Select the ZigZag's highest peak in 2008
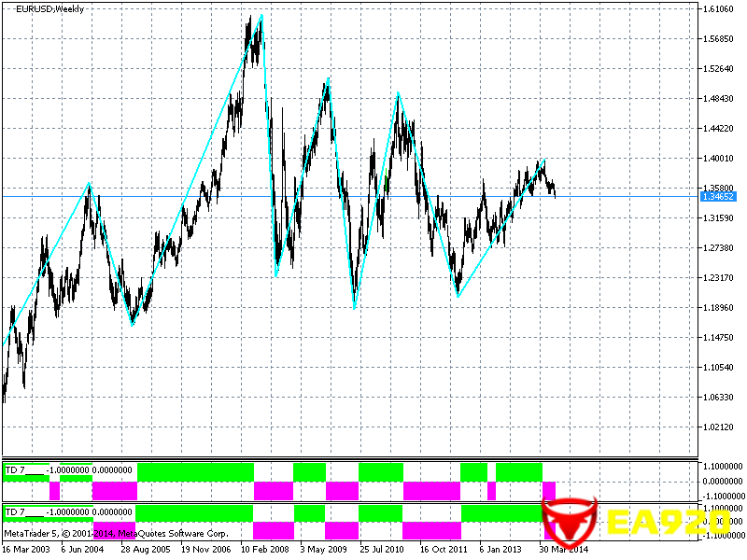The image size is (747, 560). coord(261,15)
